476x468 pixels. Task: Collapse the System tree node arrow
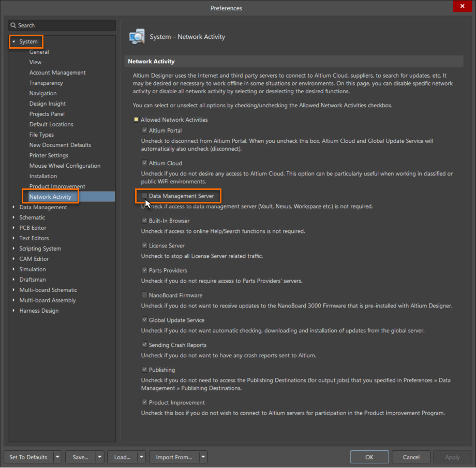[13, 41]
